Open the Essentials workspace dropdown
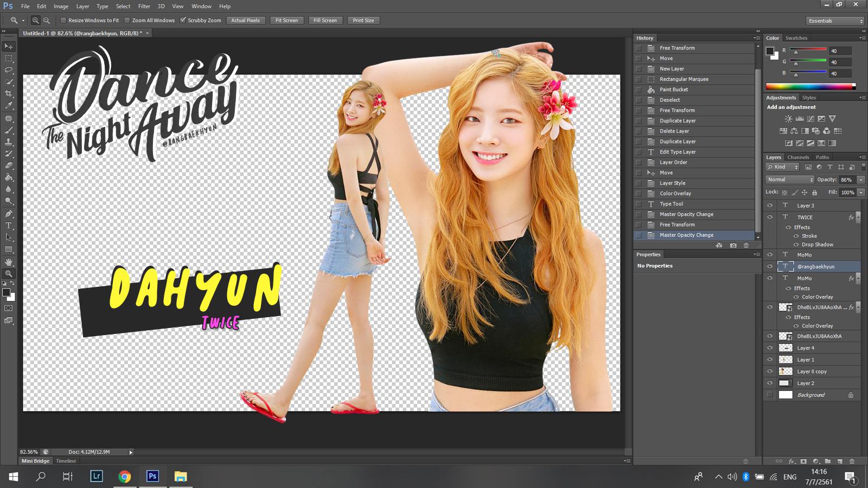The image size is (868, 488). (x=835, y=21)
